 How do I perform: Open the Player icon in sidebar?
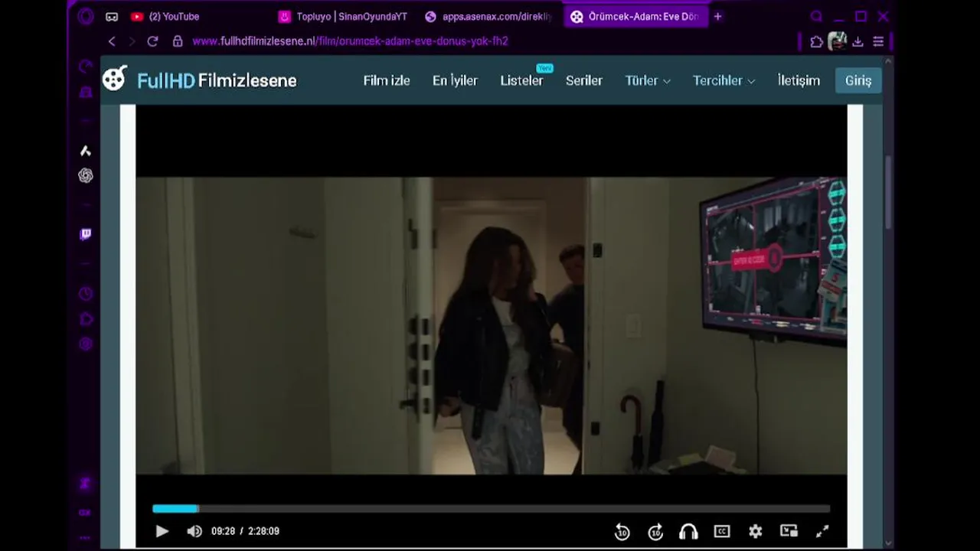pyautogui.click(x=86, y=319)
